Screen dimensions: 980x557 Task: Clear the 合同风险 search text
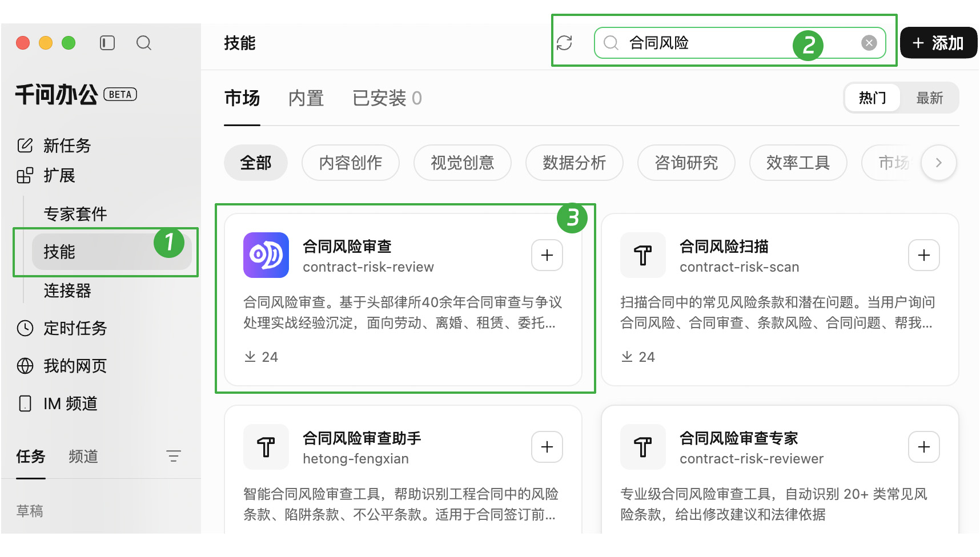click(x=869, y=43)
